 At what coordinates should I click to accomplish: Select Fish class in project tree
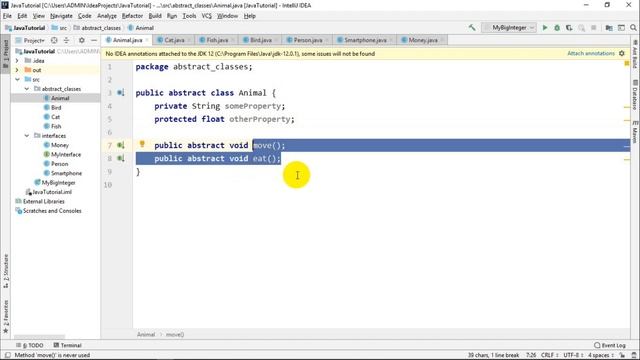pyautogui.click(x=56, y=126)
